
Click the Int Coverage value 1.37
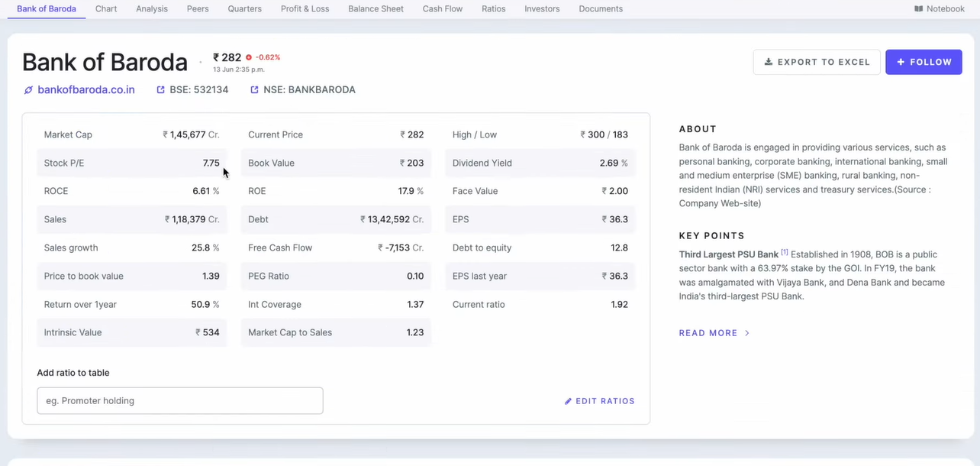point(415,304)
